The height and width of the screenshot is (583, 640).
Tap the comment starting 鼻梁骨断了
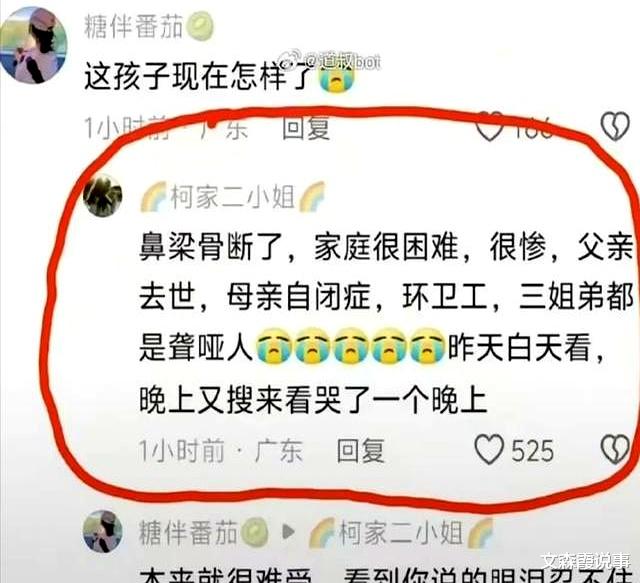386,323
